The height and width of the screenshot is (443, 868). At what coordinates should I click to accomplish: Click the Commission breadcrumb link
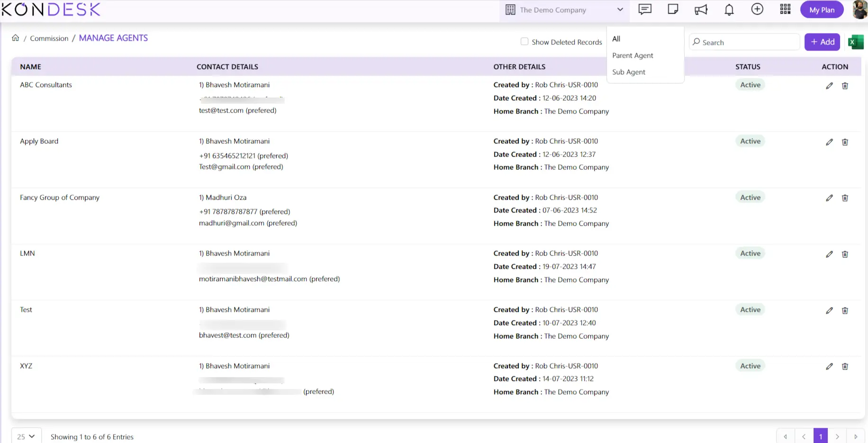(x=49, y=38)
